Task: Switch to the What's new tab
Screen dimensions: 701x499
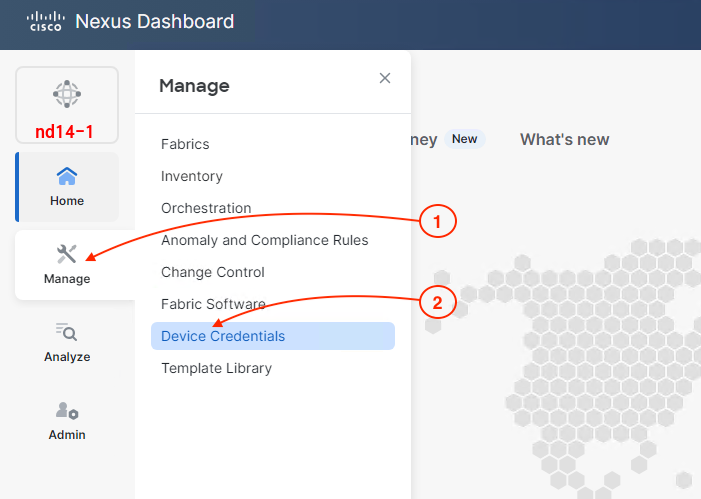Action: click(564, 139)
